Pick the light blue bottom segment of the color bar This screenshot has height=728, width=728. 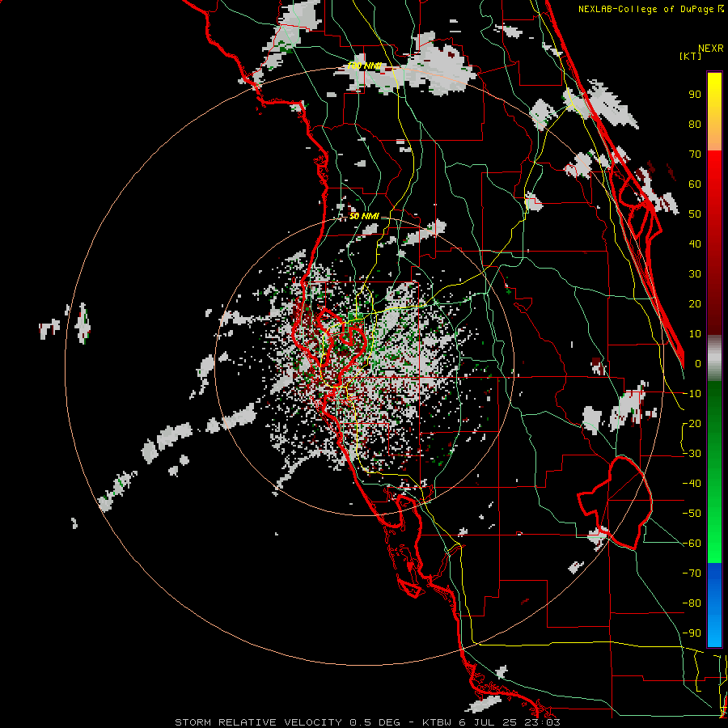tap(714, 632)
